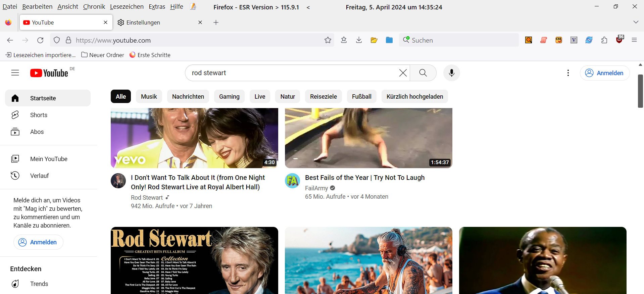The width and height of the screenshot is (644, 294).
Task: Open the FailArmy channel link
Action: 316,188
